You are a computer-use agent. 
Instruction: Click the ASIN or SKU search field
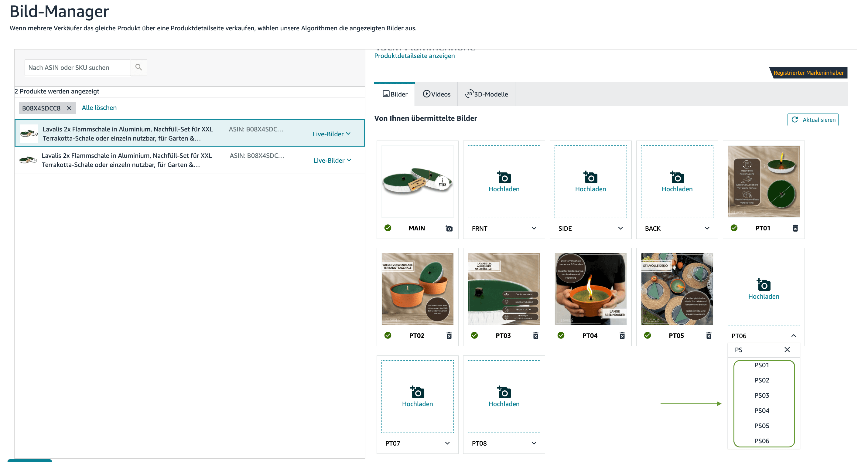(77, 67)
